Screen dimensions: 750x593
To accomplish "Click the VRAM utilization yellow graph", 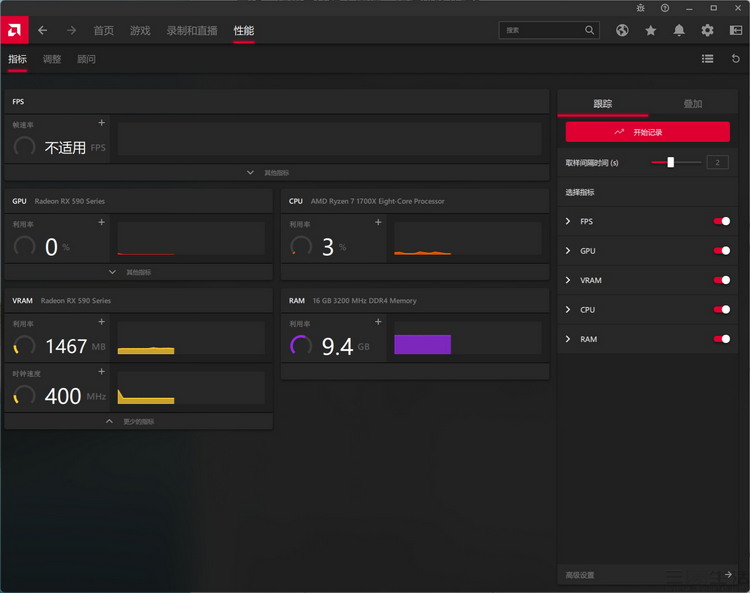I will pos(191,338).
